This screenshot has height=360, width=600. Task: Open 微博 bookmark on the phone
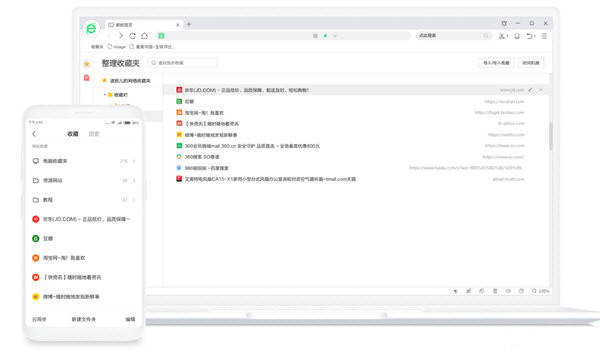(x=84, y=296)
